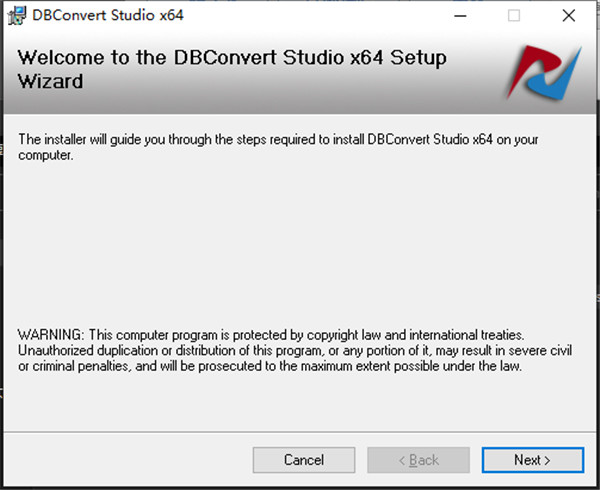600x490 pixels.
Task: Cancel the DBConvert Studio installation
Action: tap(303, 460)
